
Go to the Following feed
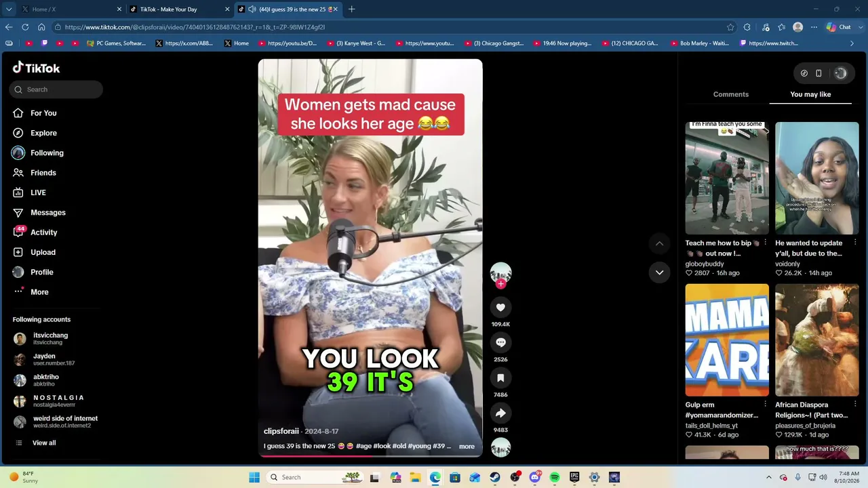click(39, 152)
